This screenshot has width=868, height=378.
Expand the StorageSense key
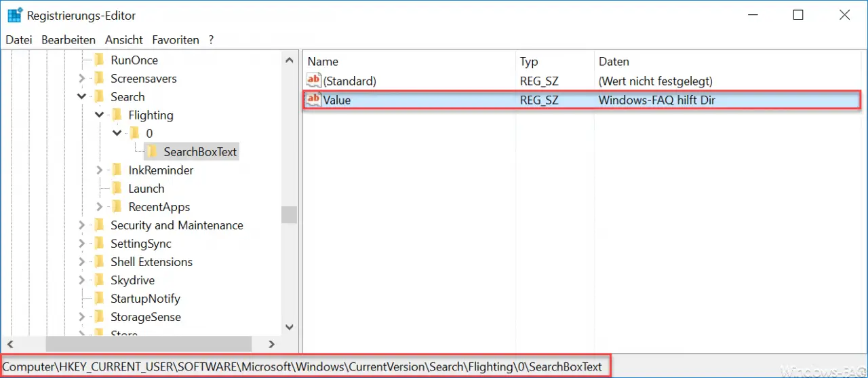81,317
